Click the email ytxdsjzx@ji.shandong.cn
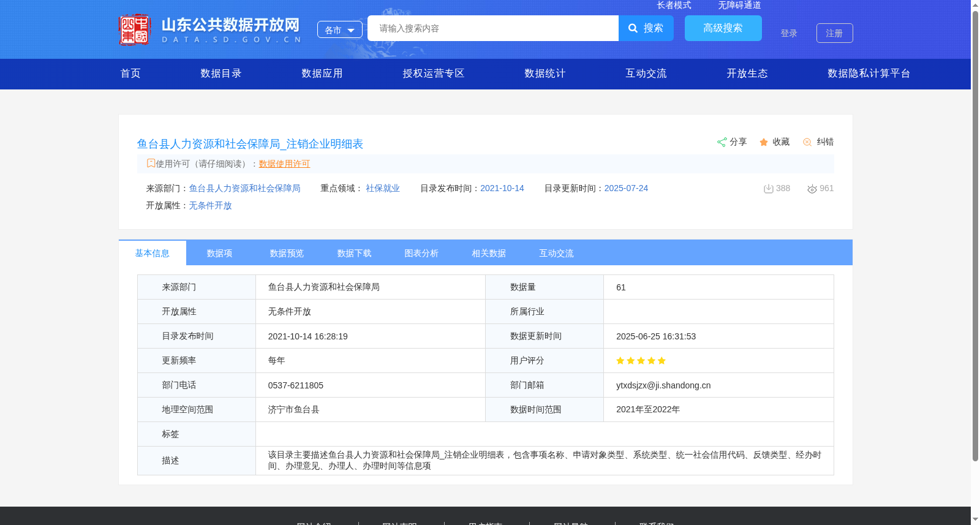 [x=663, y=385]
